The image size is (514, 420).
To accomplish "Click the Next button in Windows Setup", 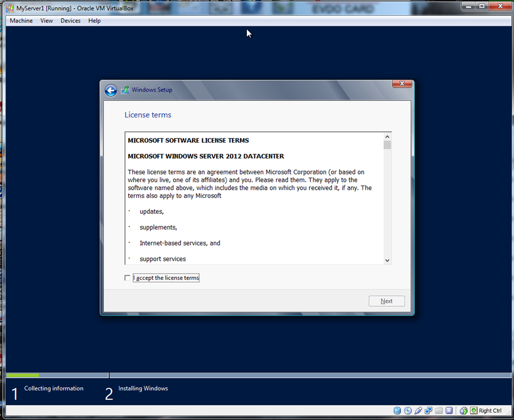I will click(x=386, y=301).
